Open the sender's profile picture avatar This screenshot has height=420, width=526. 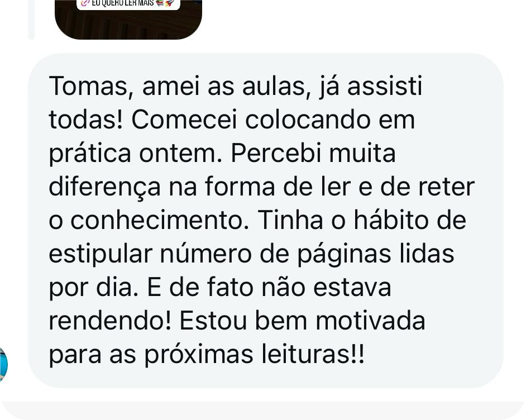tap(3, 365)
